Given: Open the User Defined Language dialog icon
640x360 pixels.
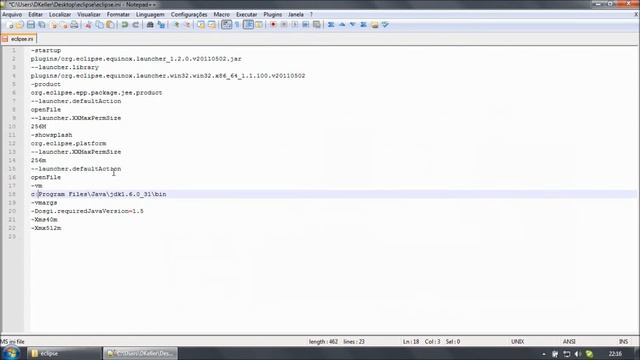Looking at the screenshot, I should [x=259, y=25].
